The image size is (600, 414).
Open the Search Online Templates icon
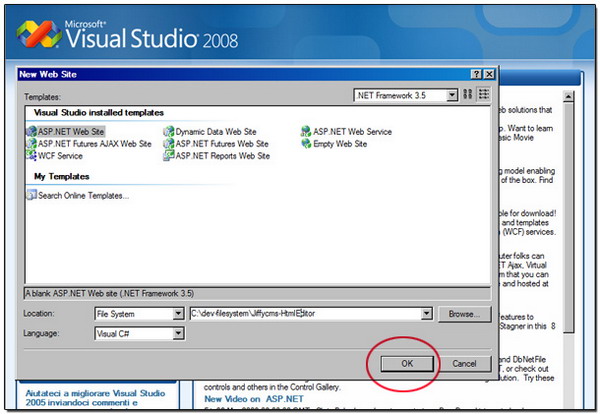click(31, 195)
